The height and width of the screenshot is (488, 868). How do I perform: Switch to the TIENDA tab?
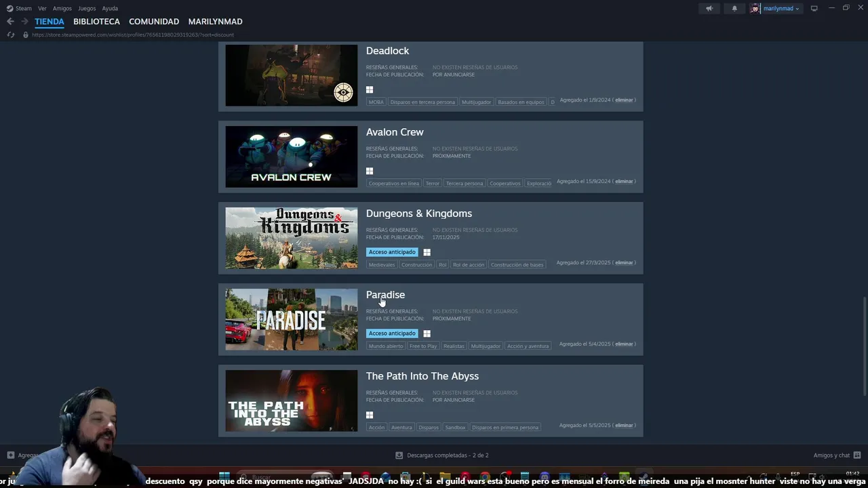coord(50,22)
